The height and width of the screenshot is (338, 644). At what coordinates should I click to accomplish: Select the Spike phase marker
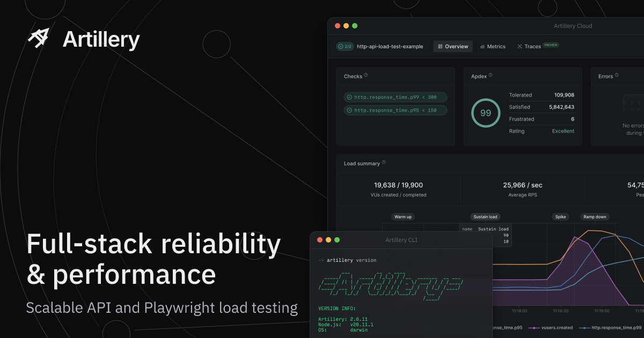click(x=560, y=217)
